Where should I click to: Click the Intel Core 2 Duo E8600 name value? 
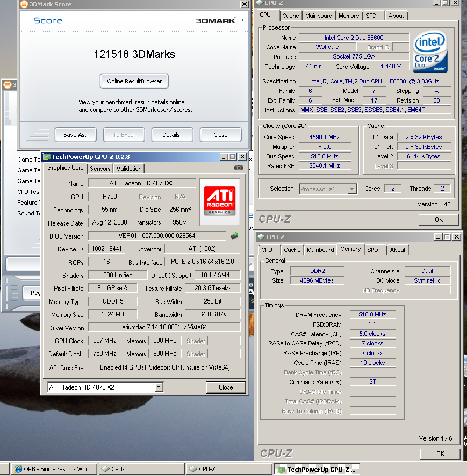[x=354, y=38]
